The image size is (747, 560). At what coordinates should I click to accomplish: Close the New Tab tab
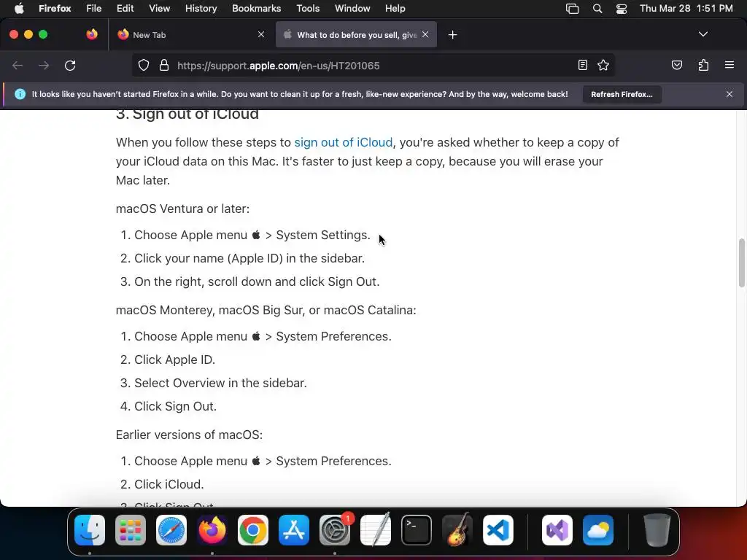261,34
